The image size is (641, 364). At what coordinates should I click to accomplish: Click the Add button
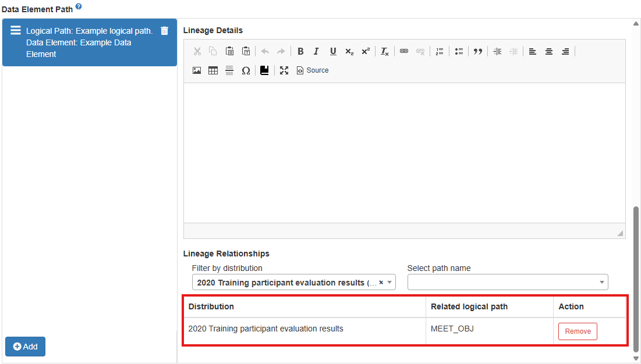(x=25, y=347)
